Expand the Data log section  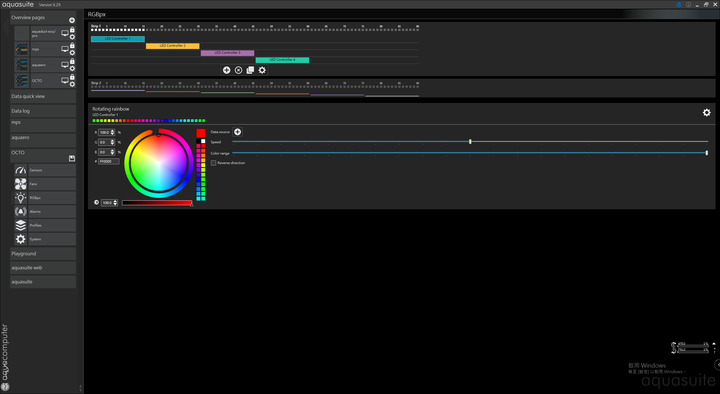tap(43, 111)
